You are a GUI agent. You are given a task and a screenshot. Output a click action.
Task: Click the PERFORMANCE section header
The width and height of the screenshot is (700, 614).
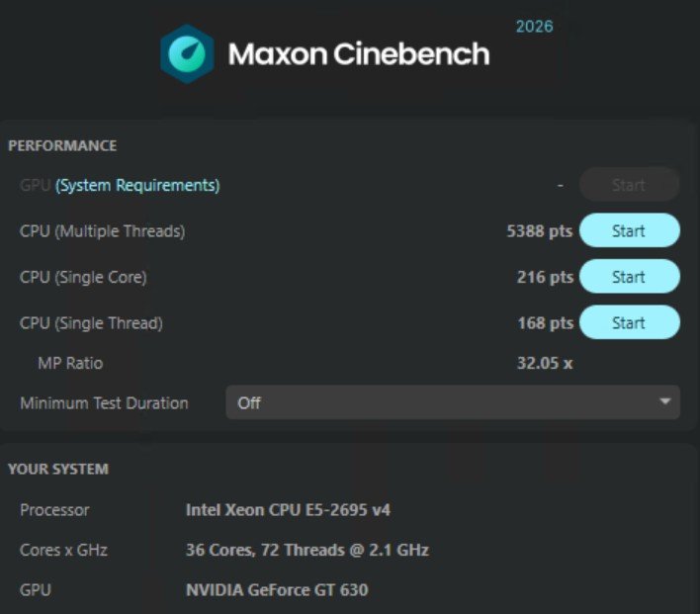click(62, 145)
